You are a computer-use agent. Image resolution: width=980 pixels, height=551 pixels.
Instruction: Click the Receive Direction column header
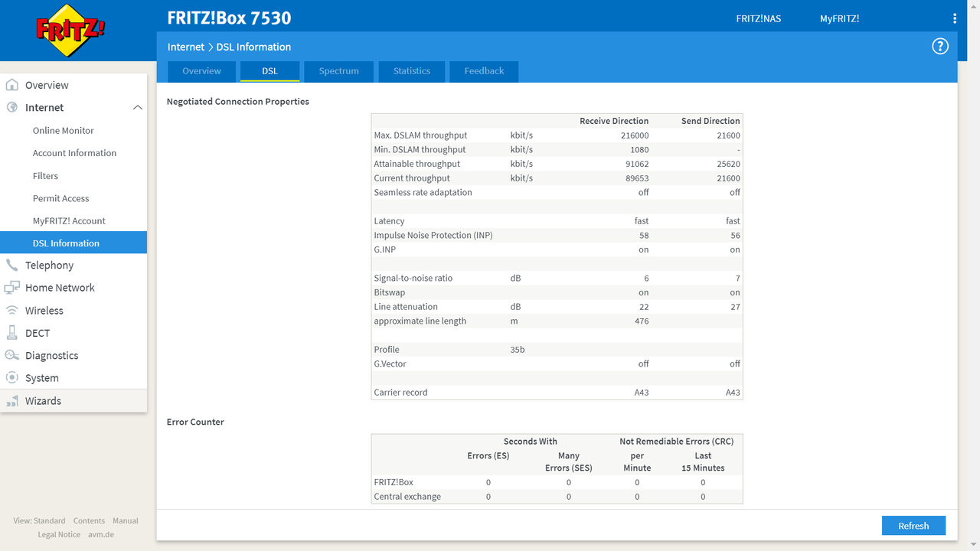coord(614,121)
